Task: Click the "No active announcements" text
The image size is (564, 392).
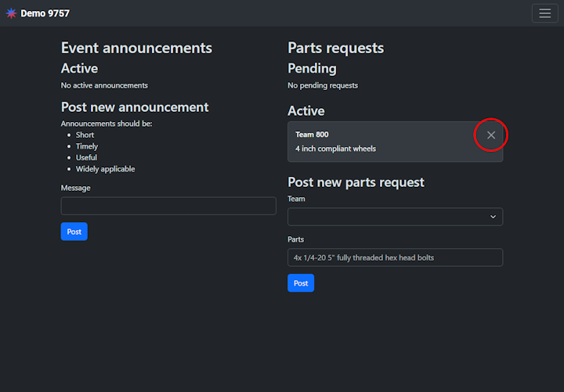Action: [104, 85]
